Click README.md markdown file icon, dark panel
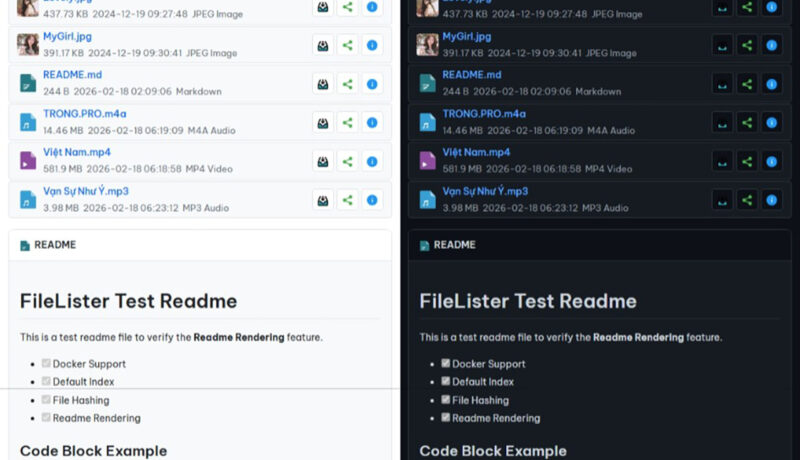 tap(427, 84)
